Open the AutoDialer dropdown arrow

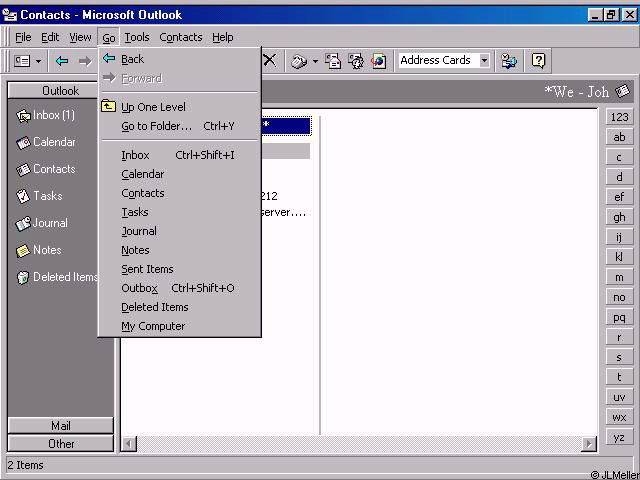[x=315, y=62]
